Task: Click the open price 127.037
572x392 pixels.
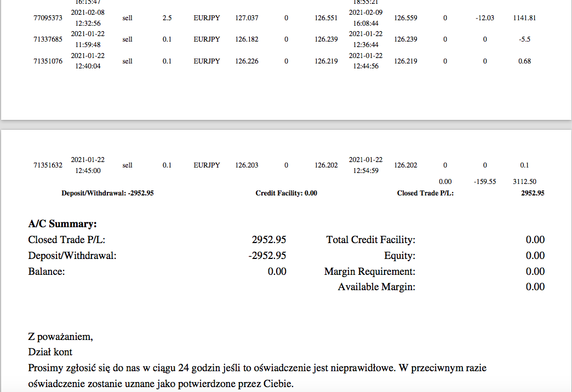Action: (247, 18)
